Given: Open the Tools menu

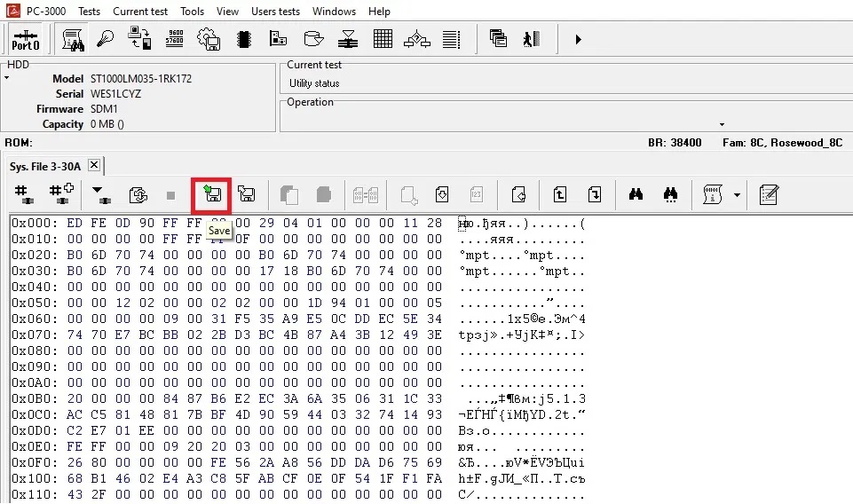Looking at the screenshot, I should [192, 12].
